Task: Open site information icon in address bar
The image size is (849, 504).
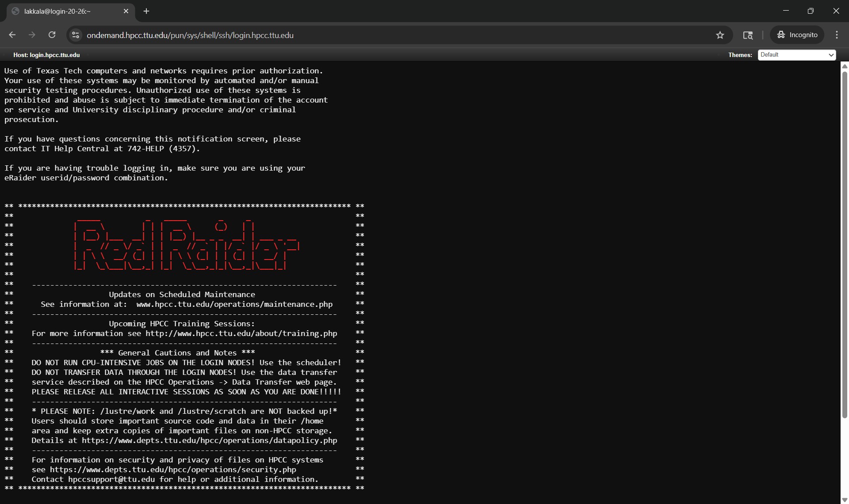Action: pyautogui.click(x=76, y=35)
